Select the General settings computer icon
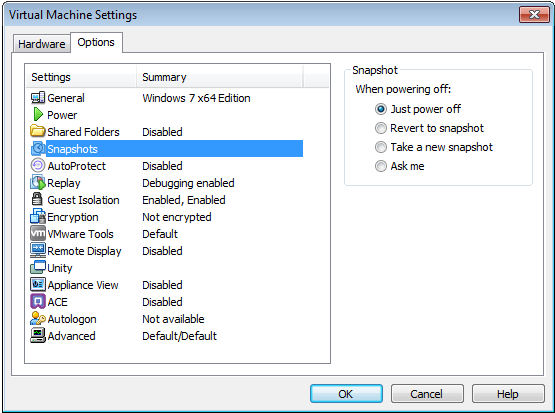This screenshot has width=555, height=413. 38,98
